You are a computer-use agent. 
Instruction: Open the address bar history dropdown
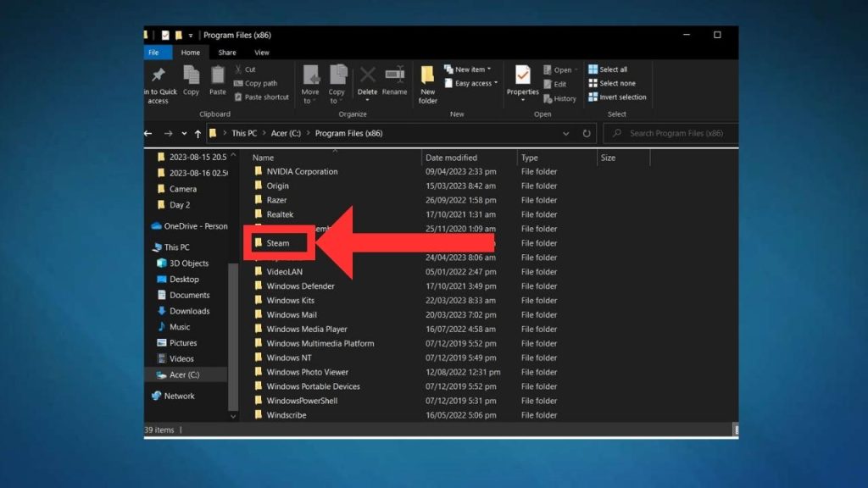tap(565, 133)
